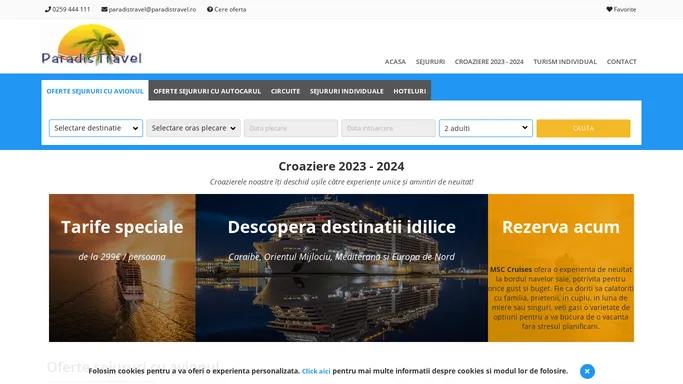The image size is (683, 384).
Task: Click the yellow Cauta search button
Action: point(583,128)
